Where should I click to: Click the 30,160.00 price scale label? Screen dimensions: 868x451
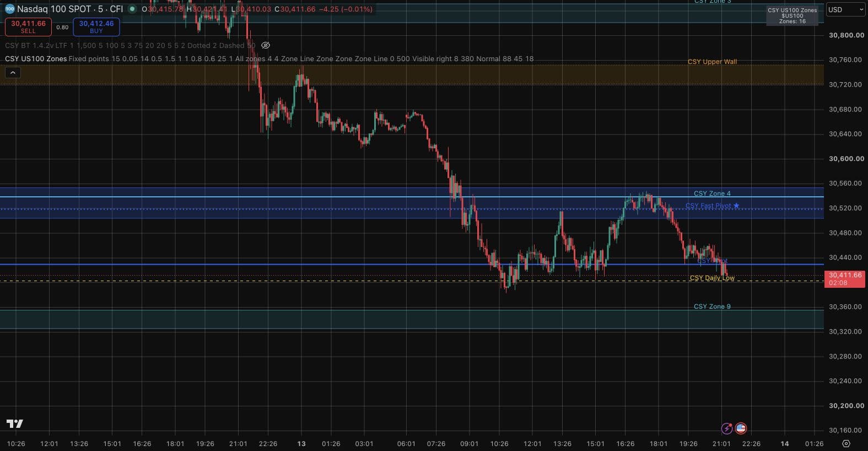click(846, 431)
